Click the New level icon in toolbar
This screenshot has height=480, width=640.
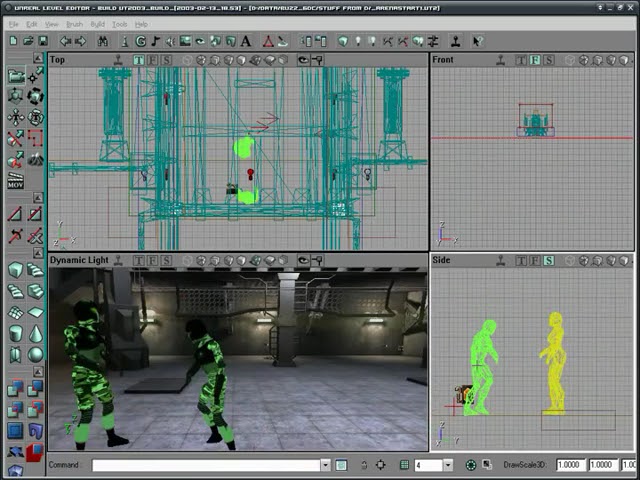13,41
